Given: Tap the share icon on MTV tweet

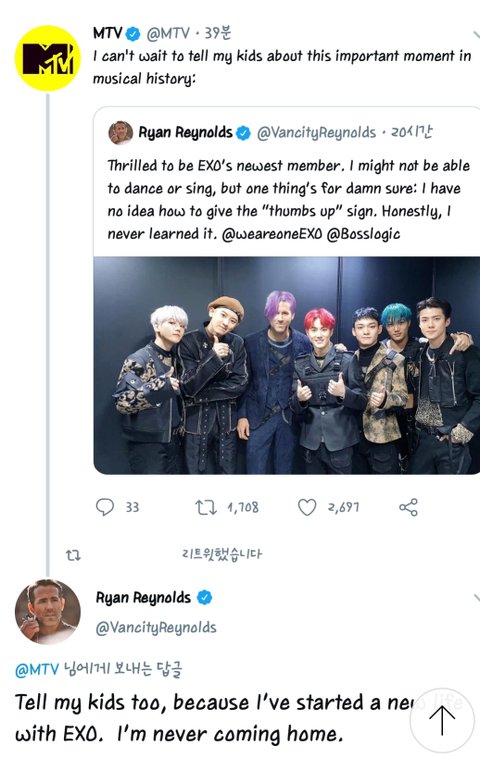Looking at the screenshot, I should pyautogui.click(x=408, y=507).
